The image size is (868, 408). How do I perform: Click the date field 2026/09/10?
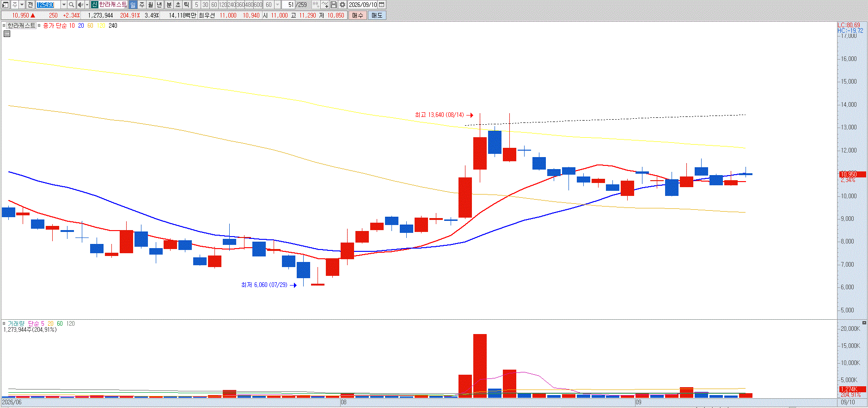pos(363,5)
